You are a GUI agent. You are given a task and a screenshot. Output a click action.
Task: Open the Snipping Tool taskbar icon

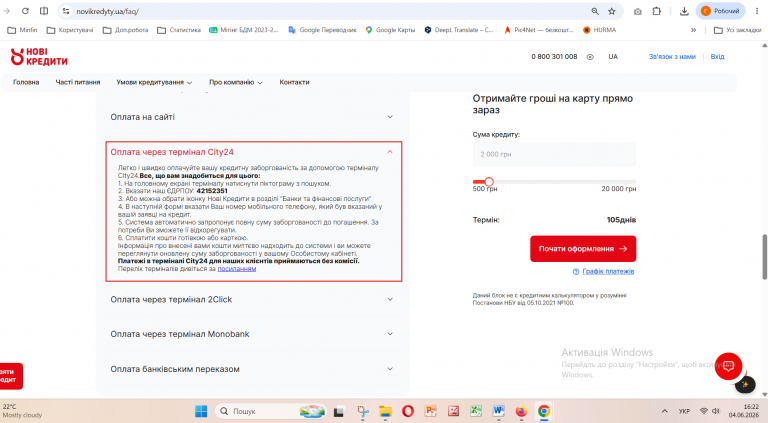pos(363,412)
